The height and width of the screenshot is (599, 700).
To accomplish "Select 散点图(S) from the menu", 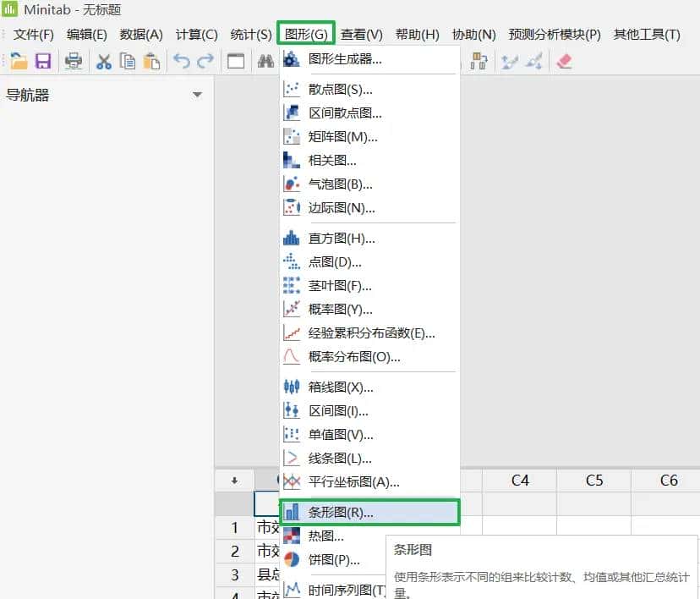I will (x=336, y=89).
